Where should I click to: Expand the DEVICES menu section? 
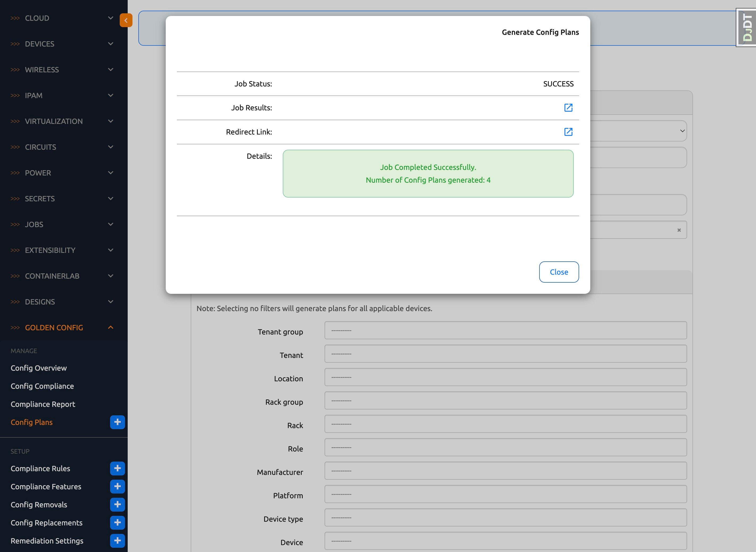click(62, 44)
